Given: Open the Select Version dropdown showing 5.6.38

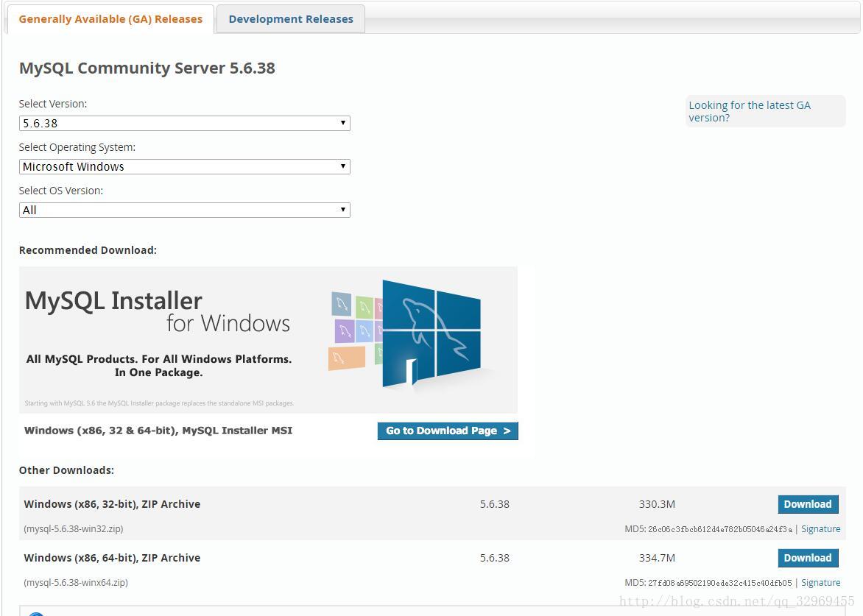Looking at the screenshot, I should (184, 123).
